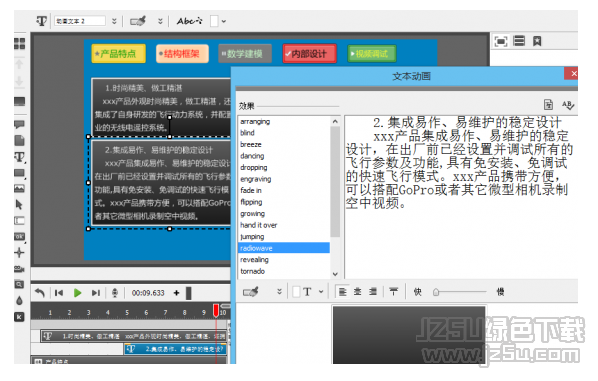Viewport: 598px width, 381px height.
Task: Select the water drop tool in sidebar
Action: coord(19,301)
